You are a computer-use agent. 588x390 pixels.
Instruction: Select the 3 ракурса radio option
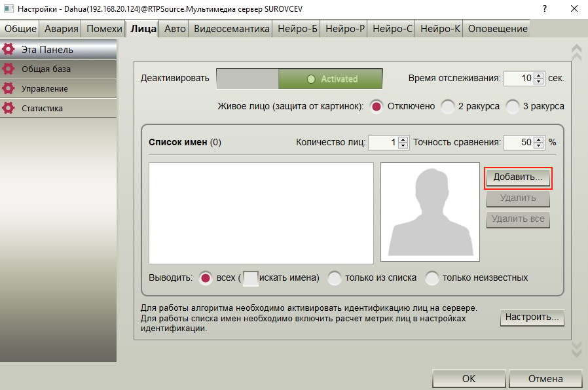pyautogui.click(x=512, y=107)
